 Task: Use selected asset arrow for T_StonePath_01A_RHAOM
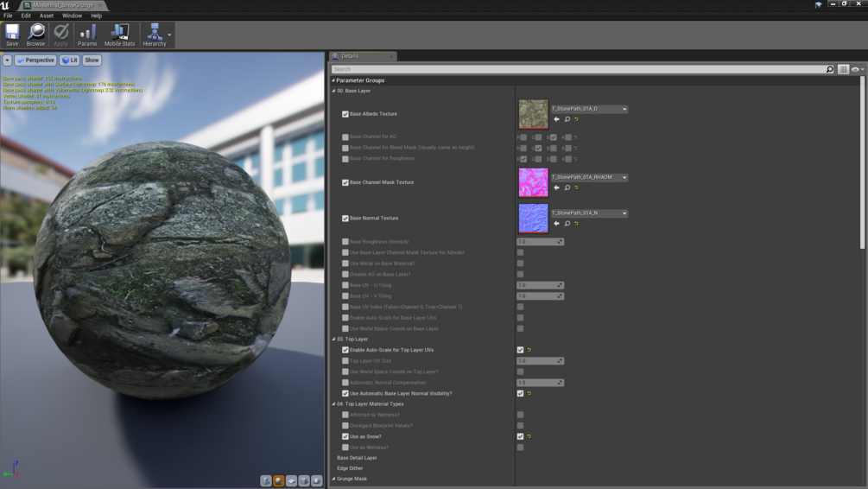(x=556, y=187)
